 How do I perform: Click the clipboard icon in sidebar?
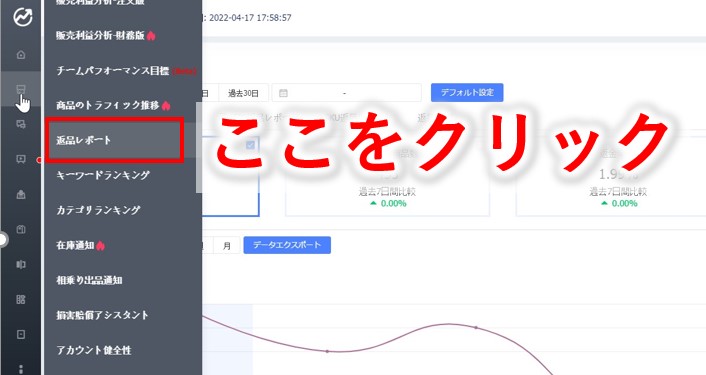tap(21, 229)
